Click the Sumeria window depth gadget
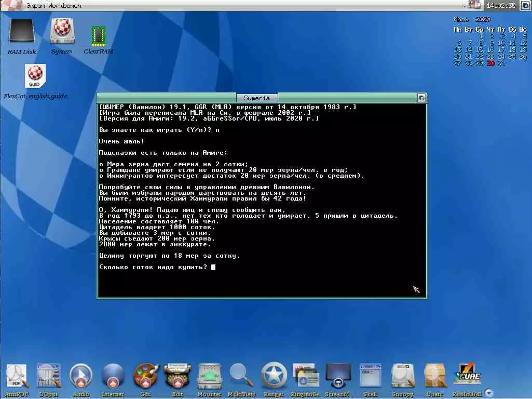 pyautogui.click(x=421, y=98)
